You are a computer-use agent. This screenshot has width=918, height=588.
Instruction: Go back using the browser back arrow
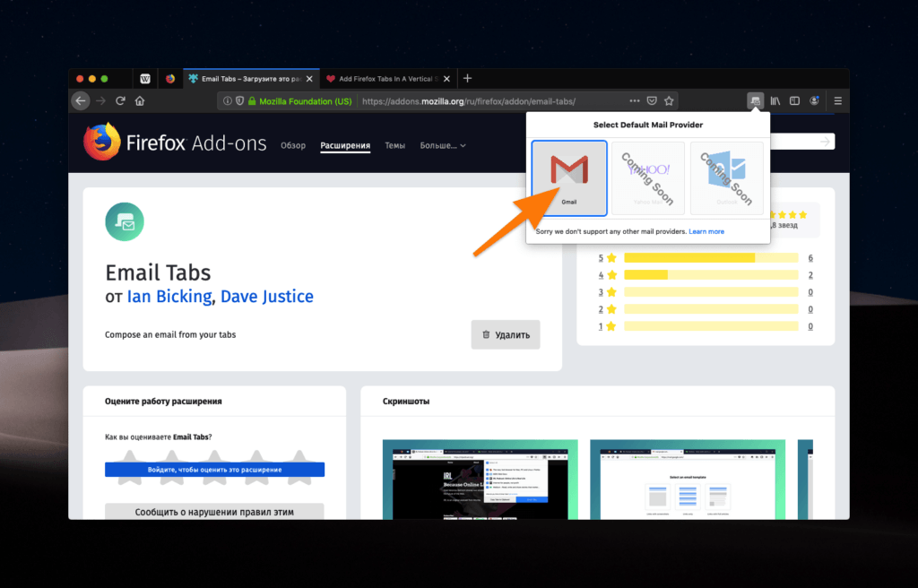click(81, 100)
